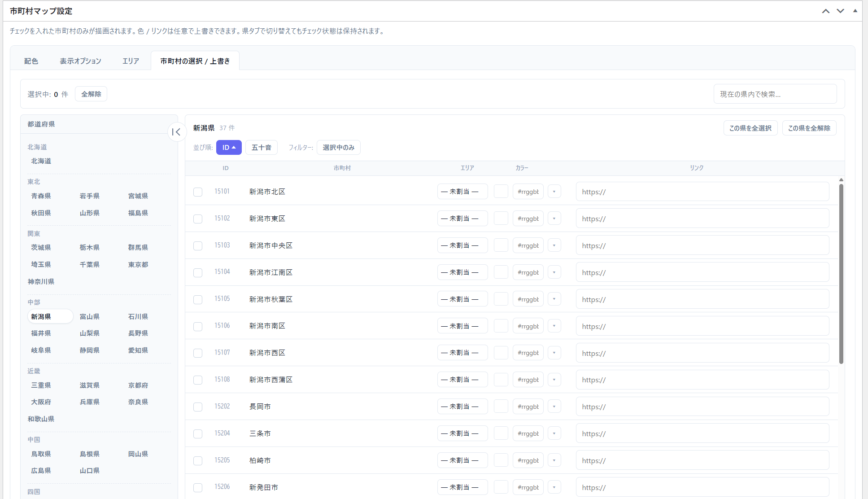
Task: Click color swatch for 新潟市秋葉区
Action: coord(501,299)
